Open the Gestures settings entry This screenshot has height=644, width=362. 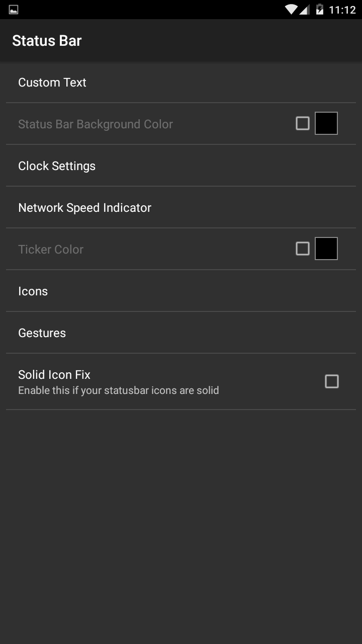(x=42, y=333)
